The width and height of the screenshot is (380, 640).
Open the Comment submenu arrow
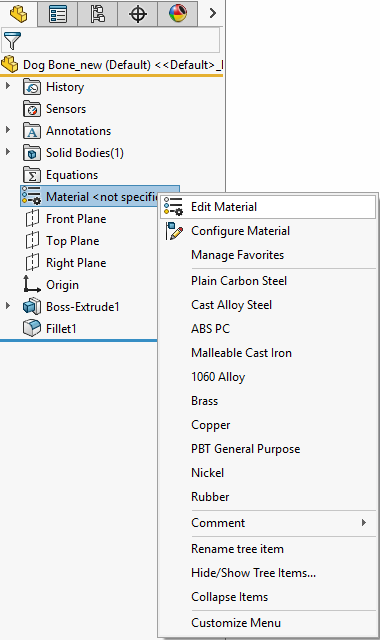tap(364, 523)
